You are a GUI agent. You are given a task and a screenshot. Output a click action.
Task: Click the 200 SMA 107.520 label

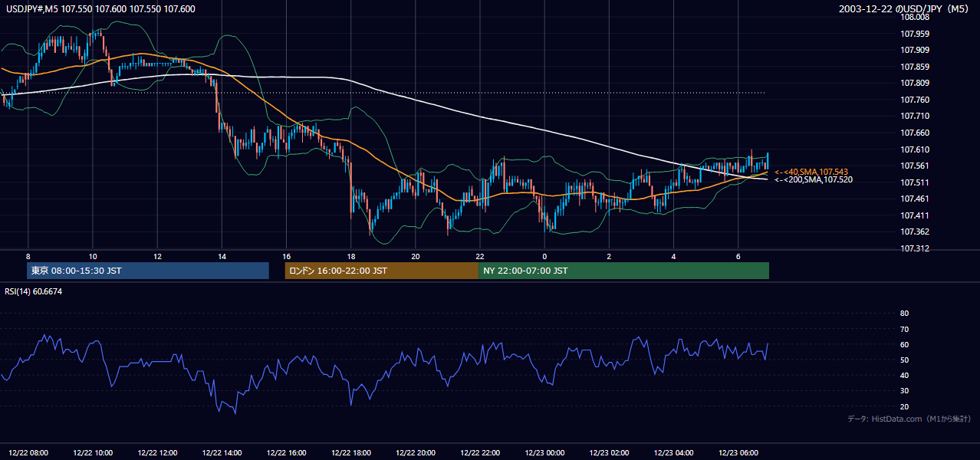[x=814, y=179]
